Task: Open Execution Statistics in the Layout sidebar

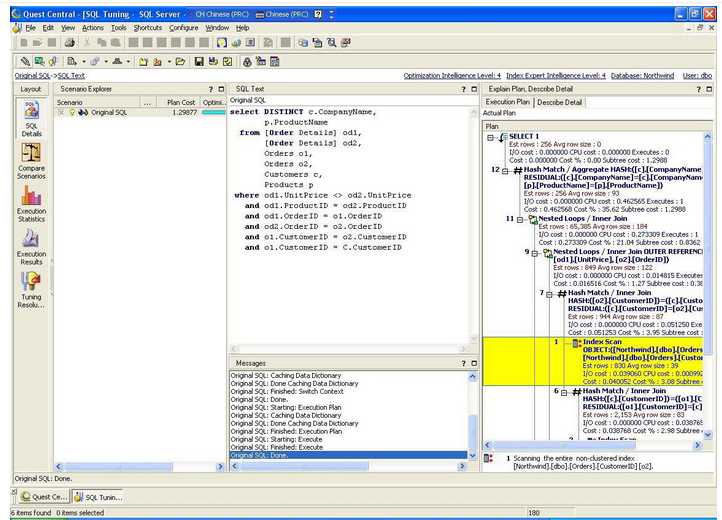Action: click(x=31, y=204)
